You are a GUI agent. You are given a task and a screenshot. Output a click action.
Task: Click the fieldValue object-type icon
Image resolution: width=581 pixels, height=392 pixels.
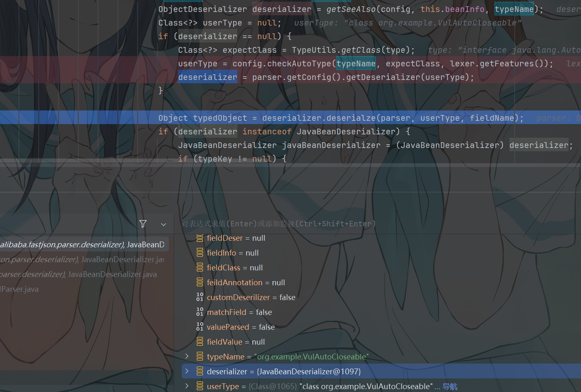[x=200, y=342]
